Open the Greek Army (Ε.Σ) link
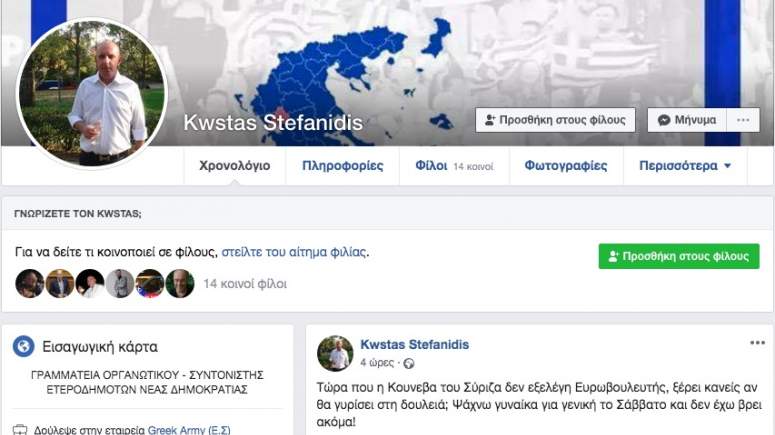Image resolution: width=775 pixels, height=435 pixels. [189, 430]
